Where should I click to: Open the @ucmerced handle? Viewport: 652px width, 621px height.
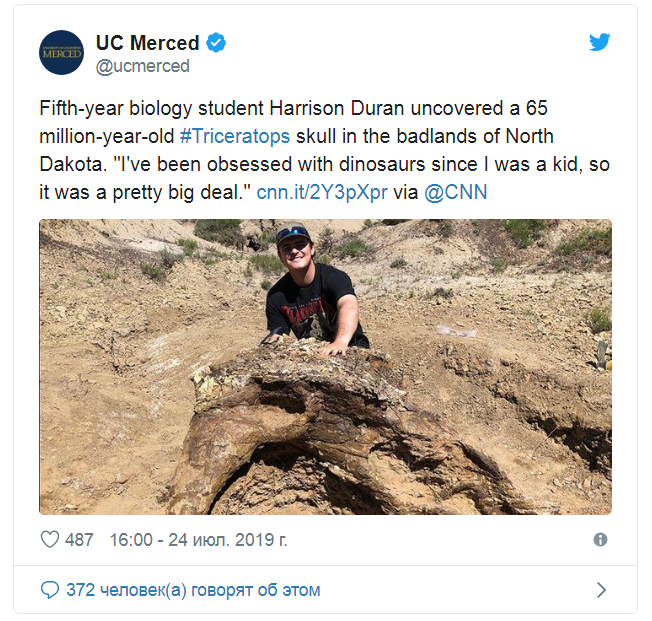(142, 66)
